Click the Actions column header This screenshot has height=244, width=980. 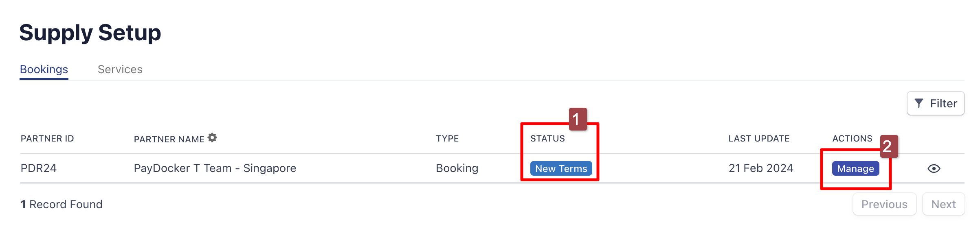click(x=852, y=139)
